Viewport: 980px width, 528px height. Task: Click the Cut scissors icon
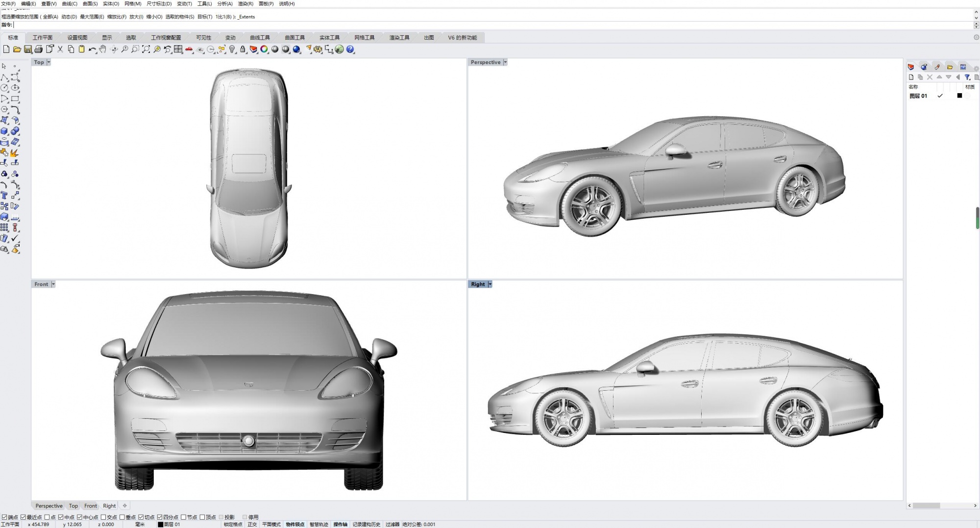tap(60, 49)
